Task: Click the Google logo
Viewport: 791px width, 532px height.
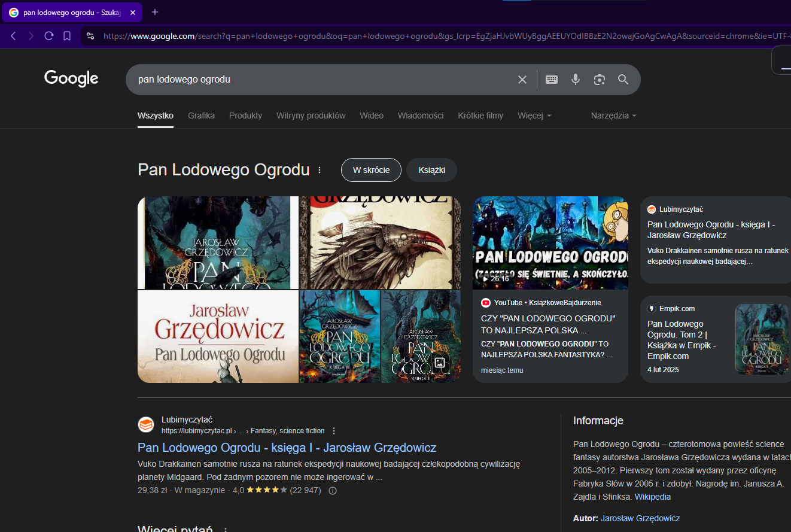Action: 71,78
